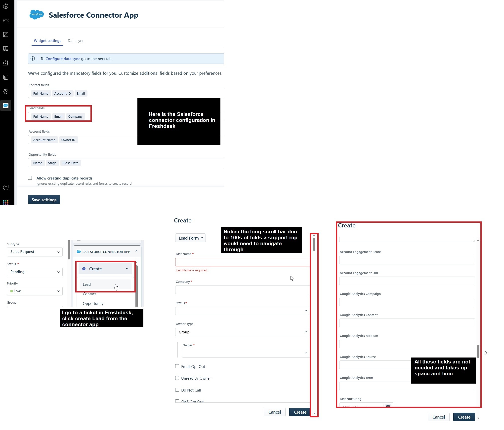This screenshot has width=504, height=430.
Task: Open the Subtype Sales Request dropdown
Action: [x=35, y=252]
